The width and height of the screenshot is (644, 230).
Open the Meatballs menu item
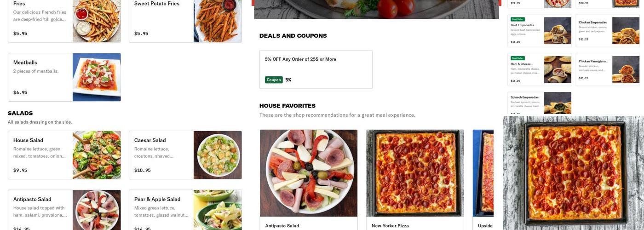click(x=64, y=77)
